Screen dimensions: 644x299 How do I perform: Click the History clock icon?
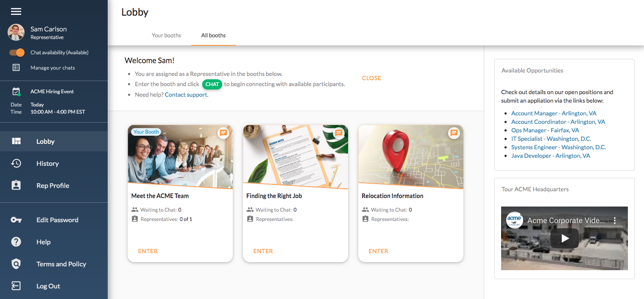(x=16, y=164)
